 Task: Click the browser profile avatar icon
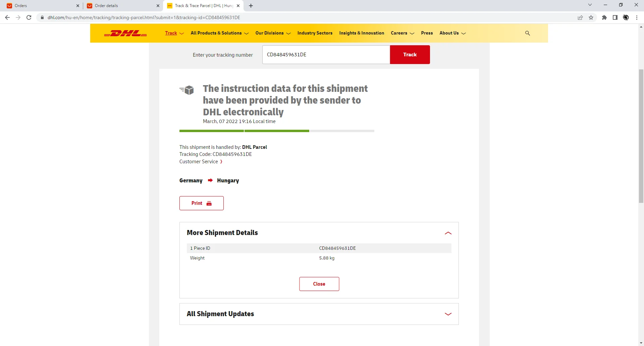tap(626, 17)
